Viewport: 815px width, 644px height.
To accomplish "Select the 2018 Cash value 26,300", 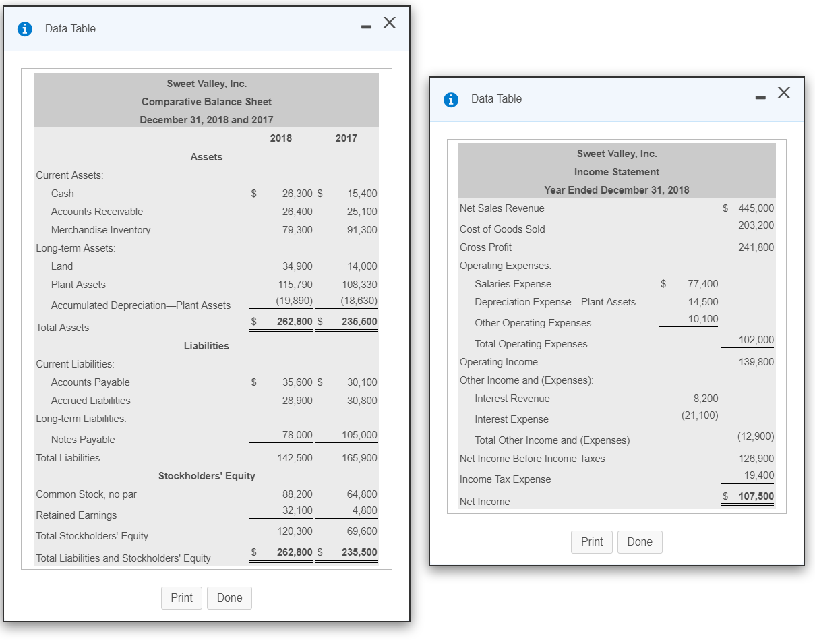I will click(297, 194).
